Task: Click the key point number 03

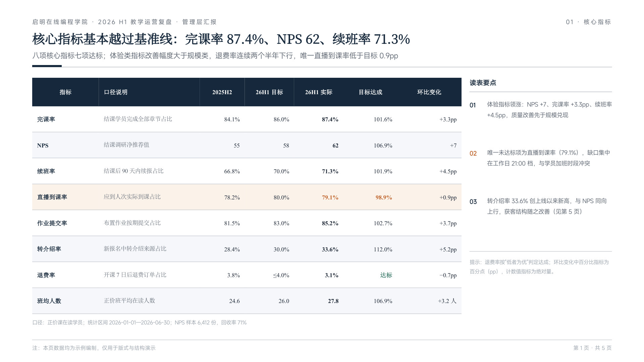Action: pyautogui.click(x=473, y=202)
